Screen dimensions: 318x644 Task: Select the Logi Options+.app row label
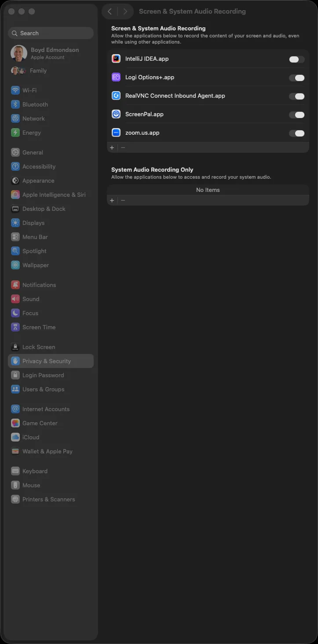[150, 77]
